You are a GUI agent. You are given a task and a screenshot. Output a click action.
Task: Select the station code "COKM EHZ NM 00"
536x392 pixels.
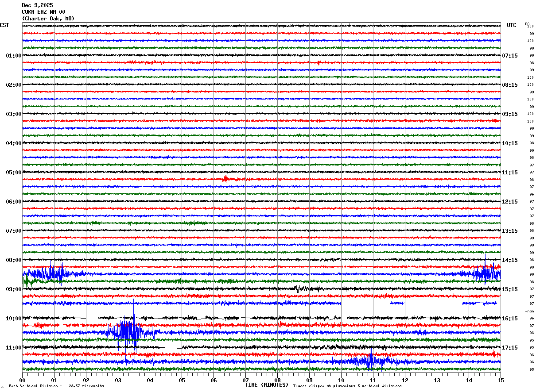click(43, 12)
